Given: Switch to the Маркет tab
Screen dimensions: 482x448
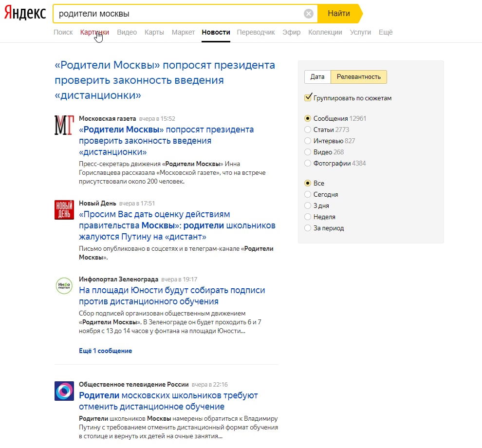Looking at the screenshot, I should pos(183,32).
